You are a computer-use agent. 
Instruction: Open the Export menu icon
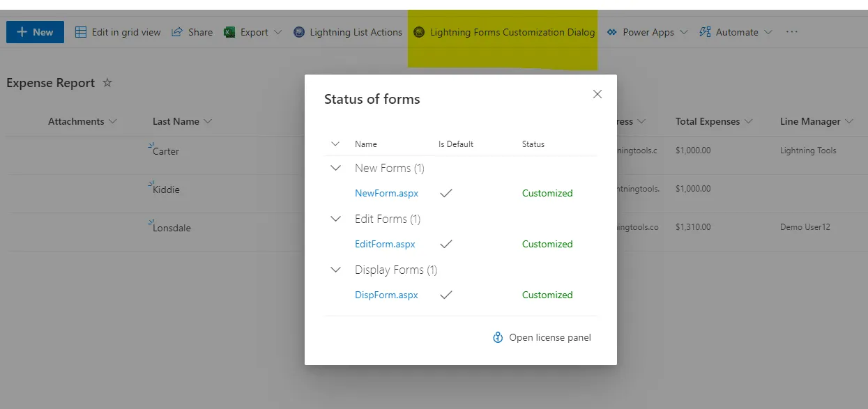coord(229,31)
